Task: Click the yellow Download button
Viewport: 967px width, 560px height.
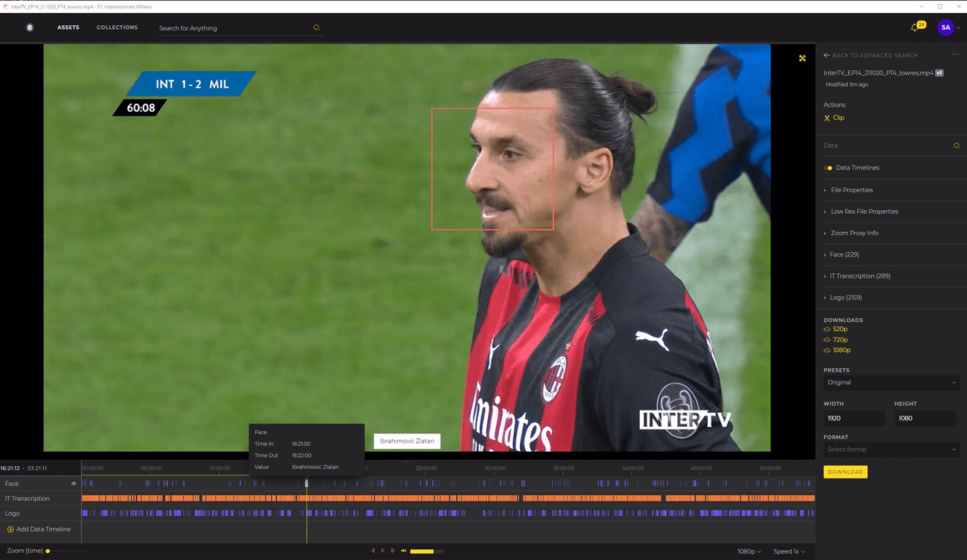Action: (845, 472)
